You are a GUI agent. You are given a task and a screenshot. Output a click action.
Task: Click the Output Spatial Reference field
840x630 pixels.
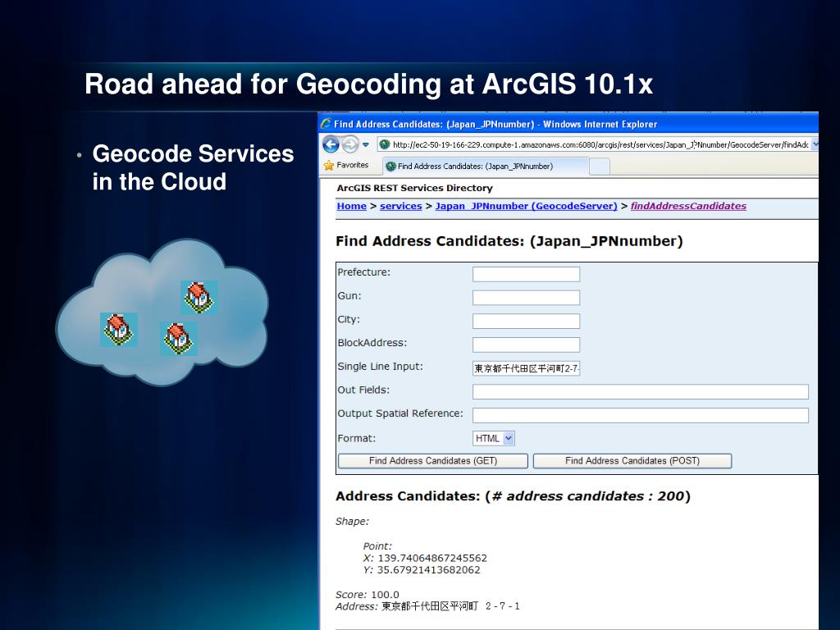click(640, 416)
